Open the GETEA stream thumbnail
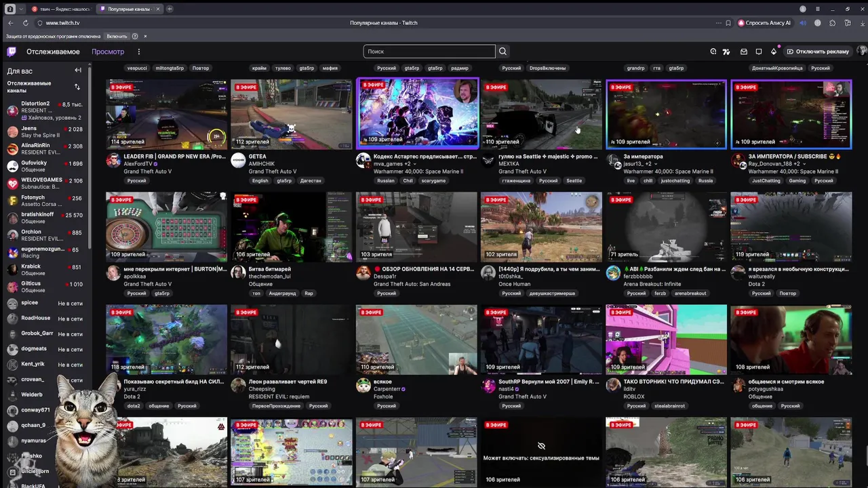This screenshot has width=868, height=488. (292, 114)
